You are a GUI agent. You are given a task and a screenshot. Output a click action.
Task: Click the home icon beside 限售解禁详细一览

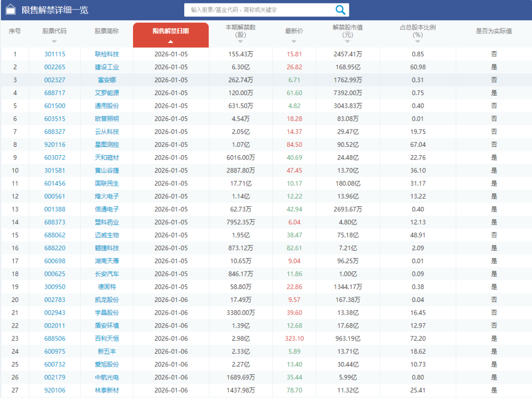[x=10, y=9]
